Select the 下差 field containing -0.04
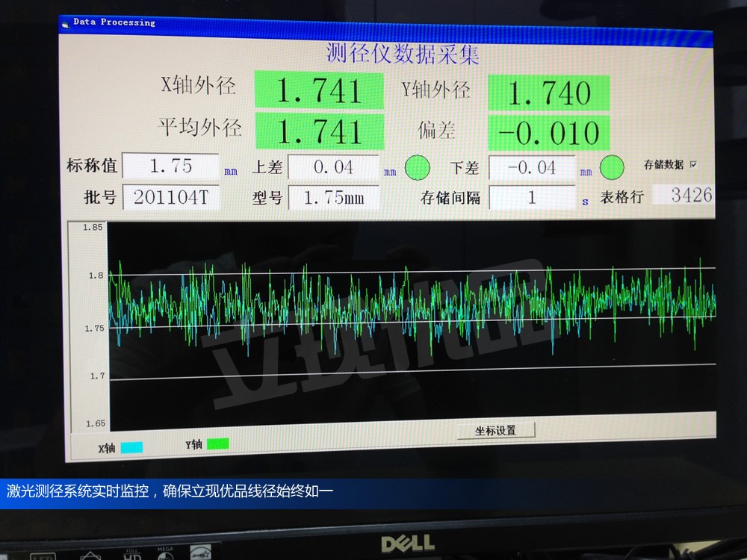This screenshot has width=747, height=560. [x=532, y=168]
